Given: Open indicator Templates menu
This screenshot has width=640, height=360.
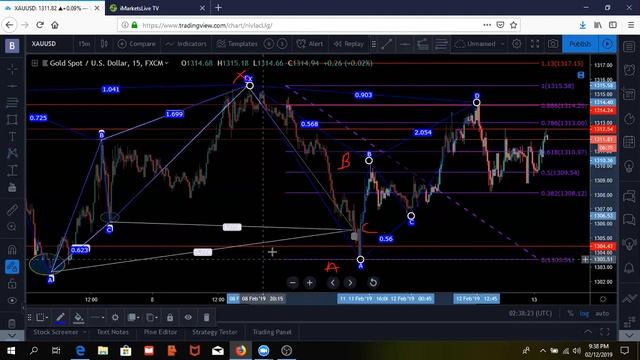Looking at the screenshot, I should [x=237, y=44].
